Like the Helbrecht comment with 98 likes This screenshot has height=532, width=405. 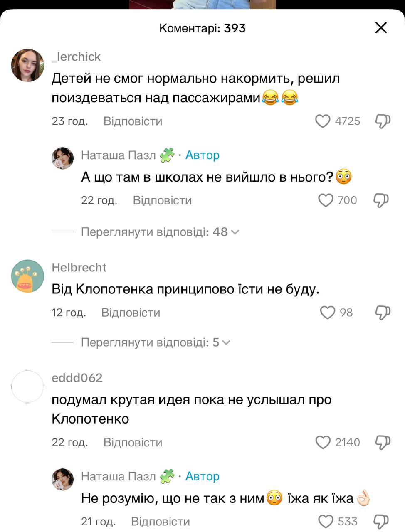pos(327,313)
